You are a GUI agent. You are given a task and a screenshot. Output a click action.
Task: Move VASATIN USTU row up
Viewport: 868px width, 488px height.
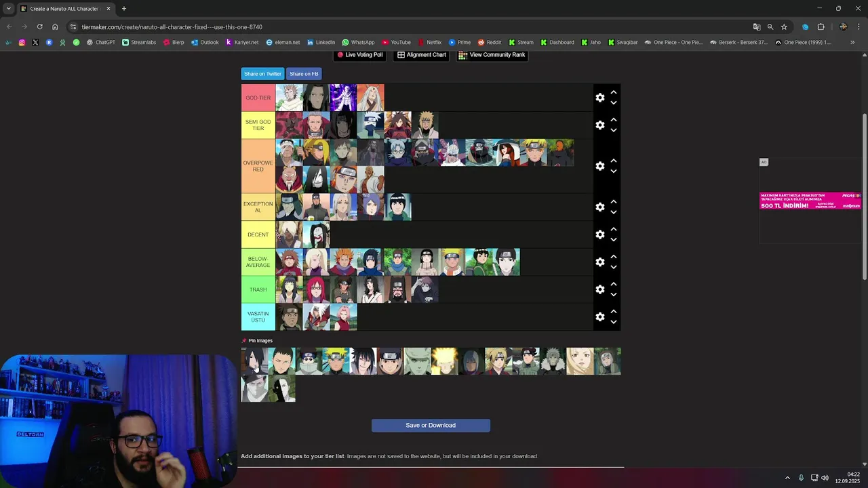614,311
